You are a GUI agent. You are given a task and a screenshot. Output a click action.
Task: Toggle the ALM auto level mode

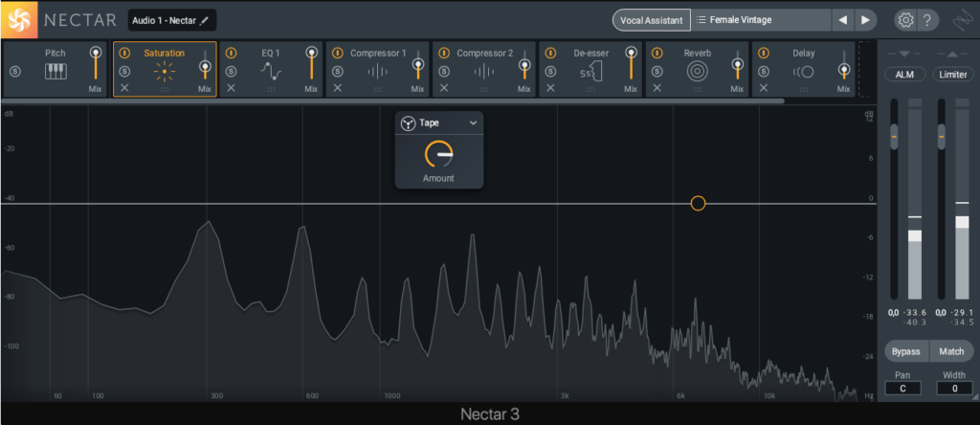904,75
